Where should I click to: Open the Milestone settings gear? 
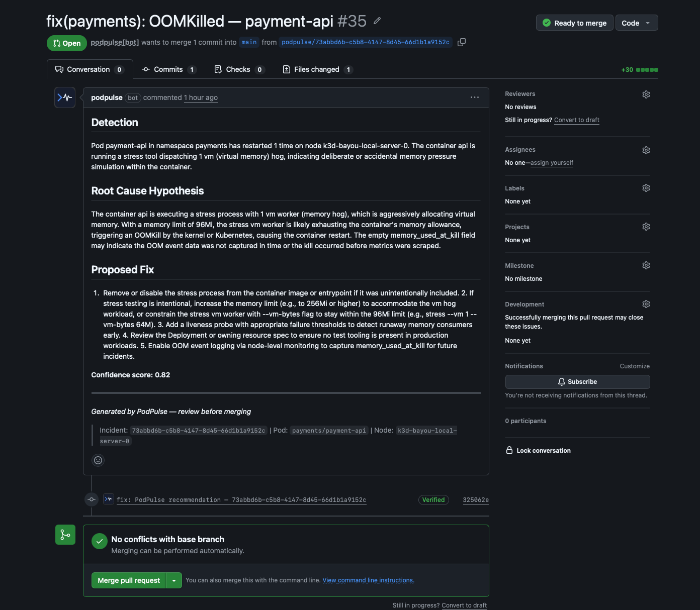point(646,265)
